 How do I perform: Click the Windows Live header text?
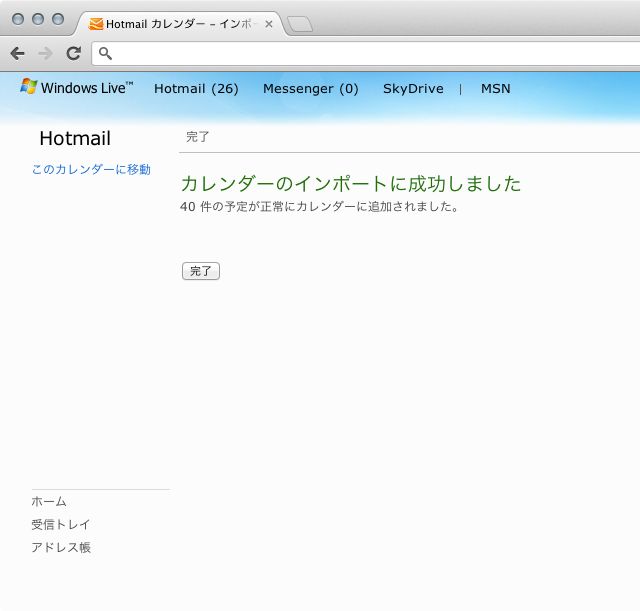[87, 88]
